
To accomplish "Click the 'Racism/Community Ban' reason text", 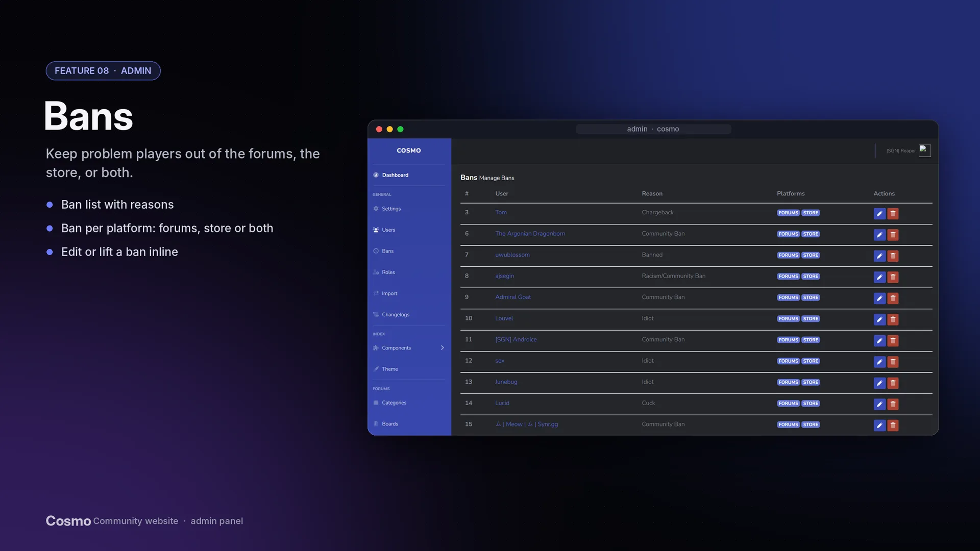I will tap(673, 276).
